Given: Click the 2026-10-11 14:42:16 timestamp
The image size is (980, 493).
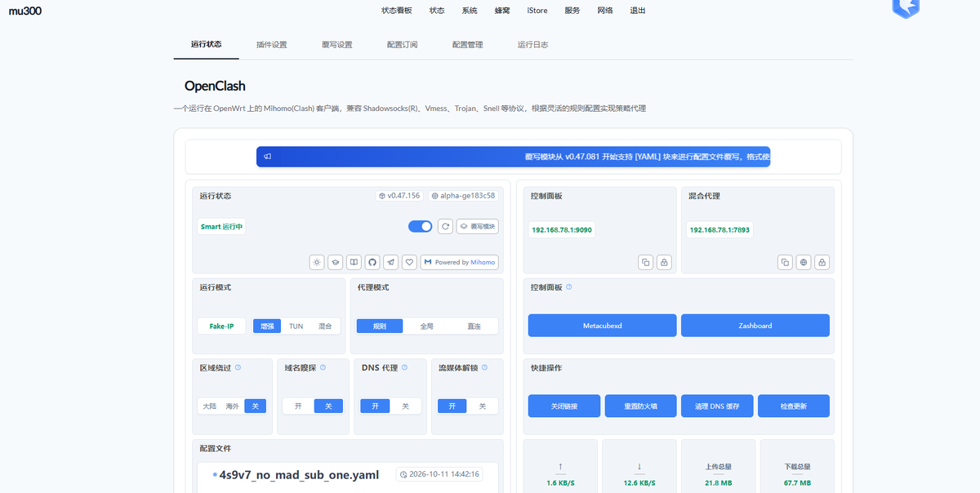Looking at the screenshot, I should [x=439, y=474].
